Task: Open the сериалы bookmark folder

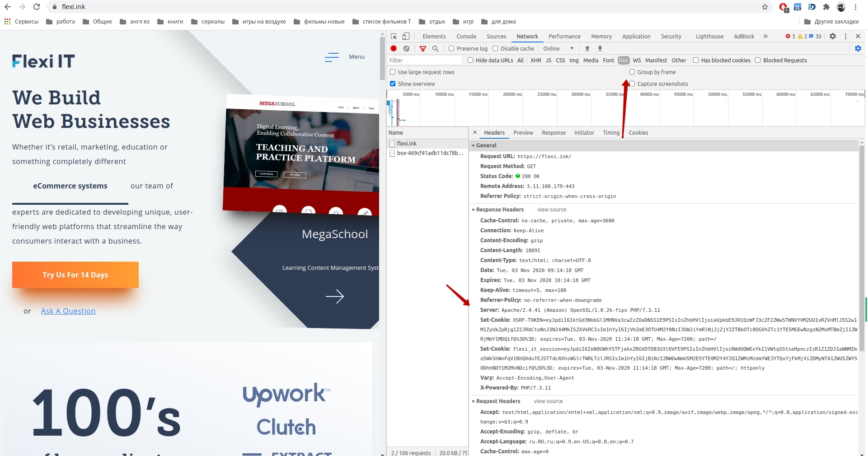Action: (x=208, y=21)
